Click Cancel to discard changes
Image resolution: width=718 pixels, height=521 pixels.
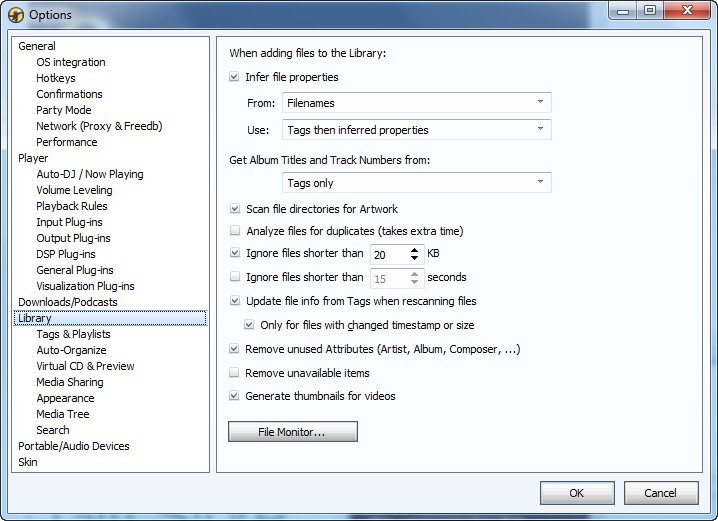(660, 493)
